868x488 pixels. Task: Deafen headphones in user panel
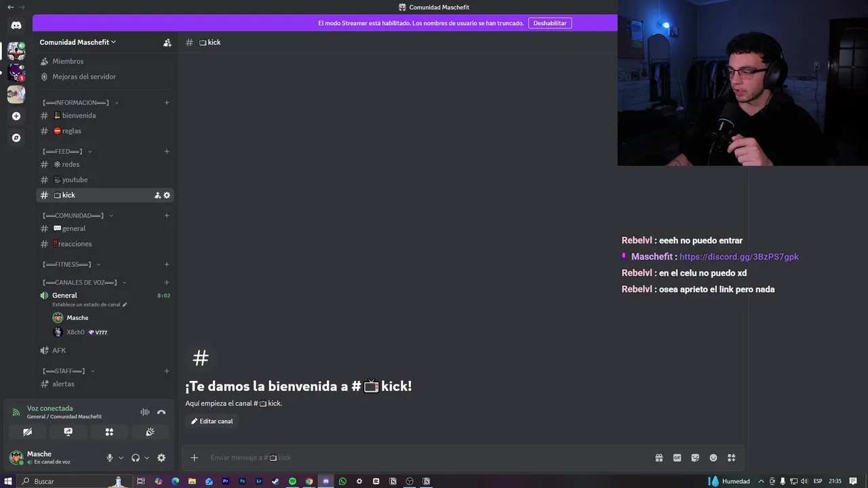[136, 457]
